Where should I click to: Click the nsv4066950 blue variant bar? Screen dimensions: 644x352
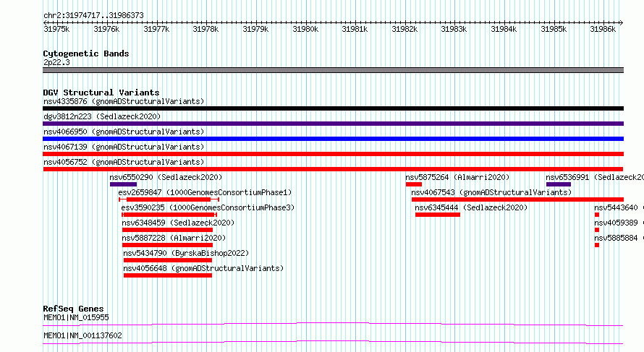point(333,139)
